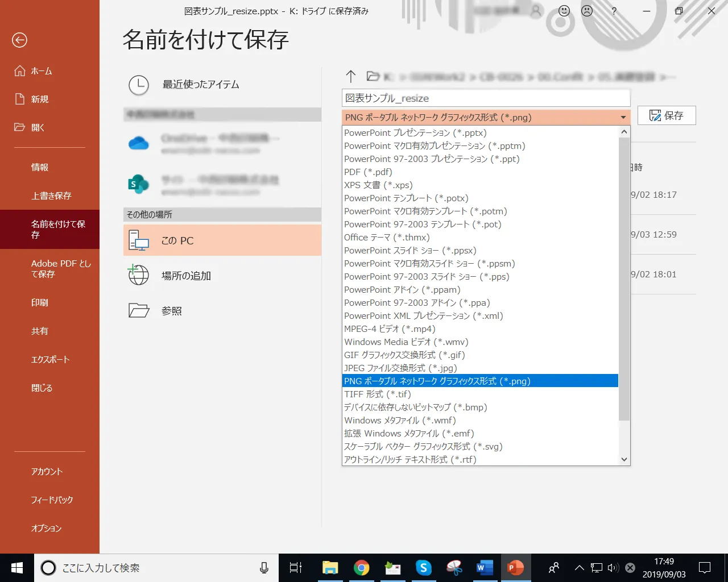Image resolution: width=728 pixels, height=582 pixels.
Task: Select 最近使ったアイテム location
Action: pos(200,85)
